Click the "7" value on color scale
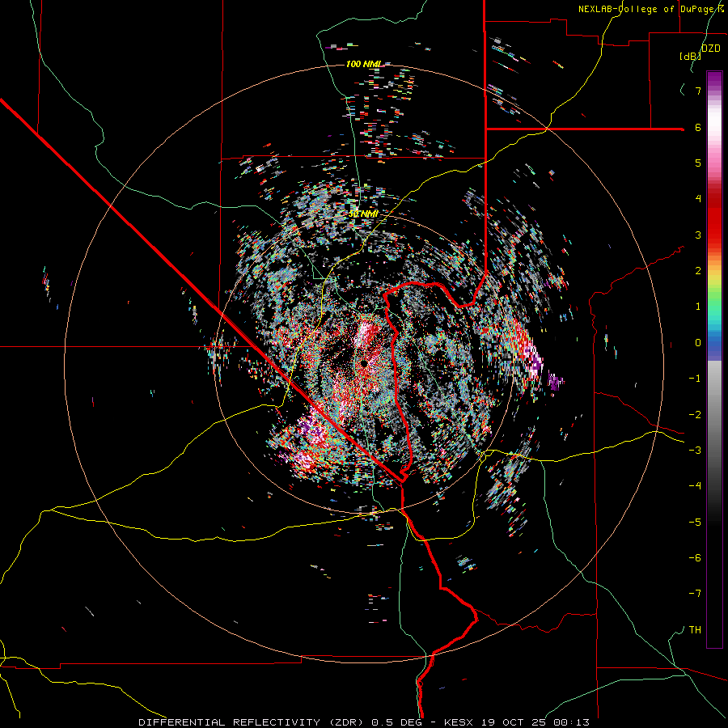728x728 pixels. coord(698,91)
